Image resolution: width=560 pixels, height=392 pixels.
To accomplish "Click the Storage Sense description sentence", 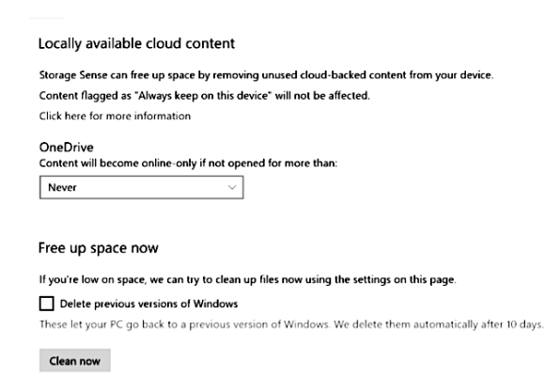I will tap(266, 75).
